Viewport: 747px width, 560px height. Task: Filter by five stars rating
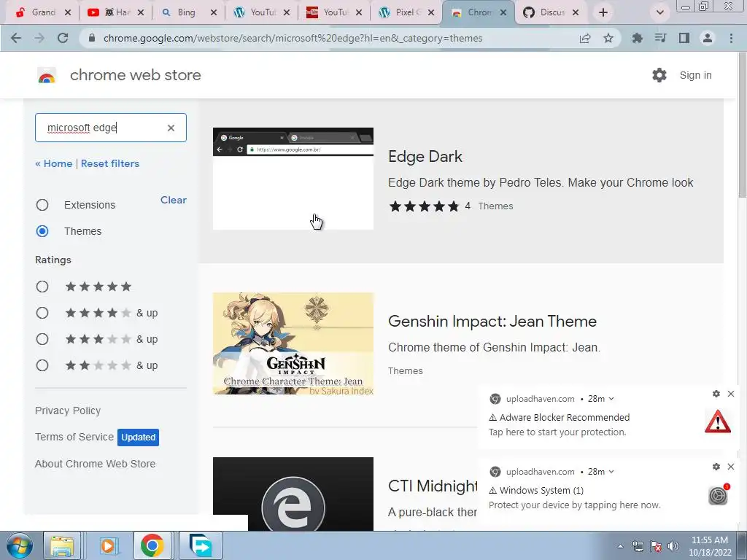click(42, 287)
